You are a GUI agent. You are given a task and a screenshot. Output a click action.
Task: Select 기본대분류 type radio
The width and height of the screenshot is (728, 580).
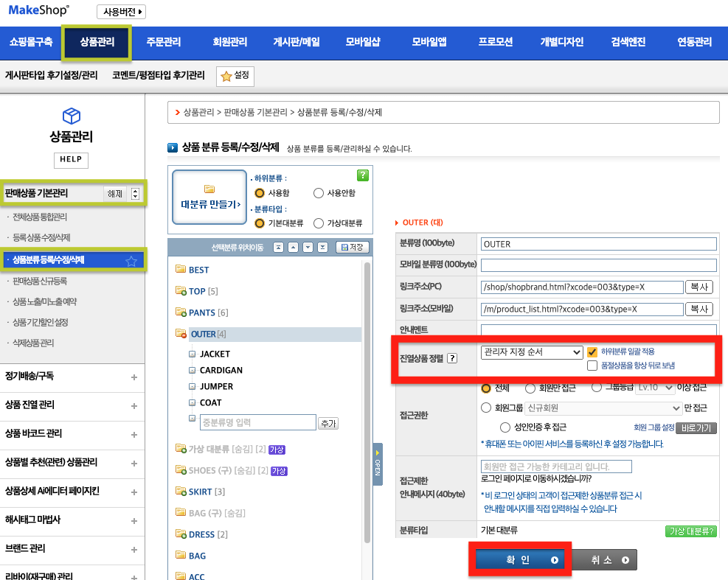[260, 223]
